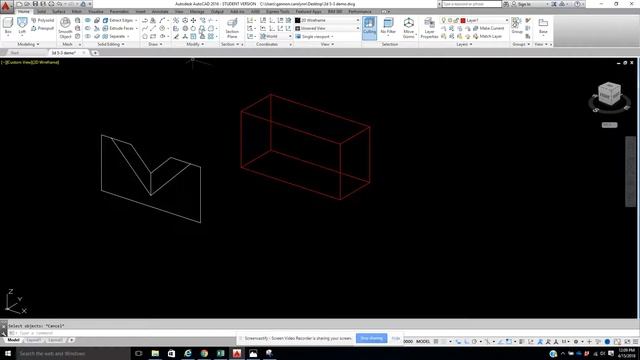Switch to the Annotate ribbon tab

pos(160,11)
